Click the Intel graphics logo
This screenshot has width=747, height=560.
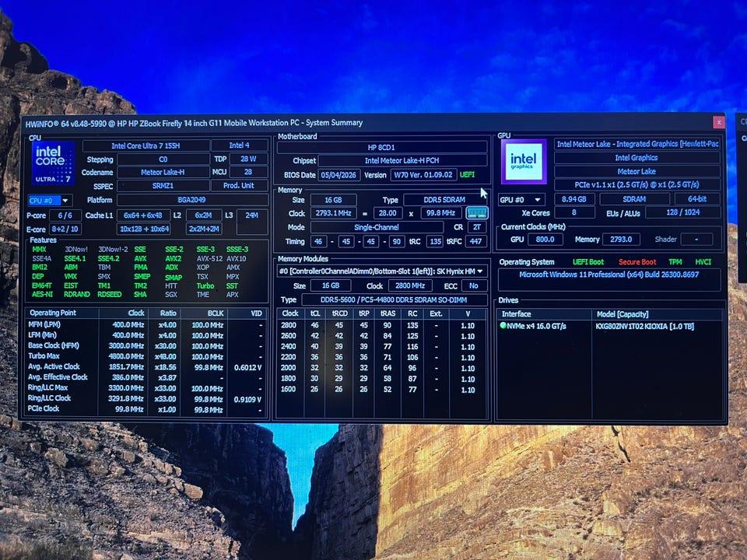(524, 162)
